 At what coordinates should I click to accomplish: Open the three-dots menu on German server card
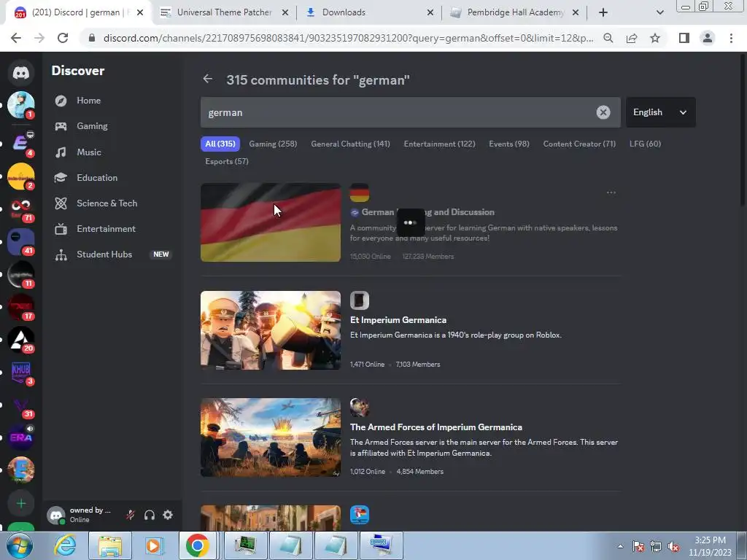(611, 192)
